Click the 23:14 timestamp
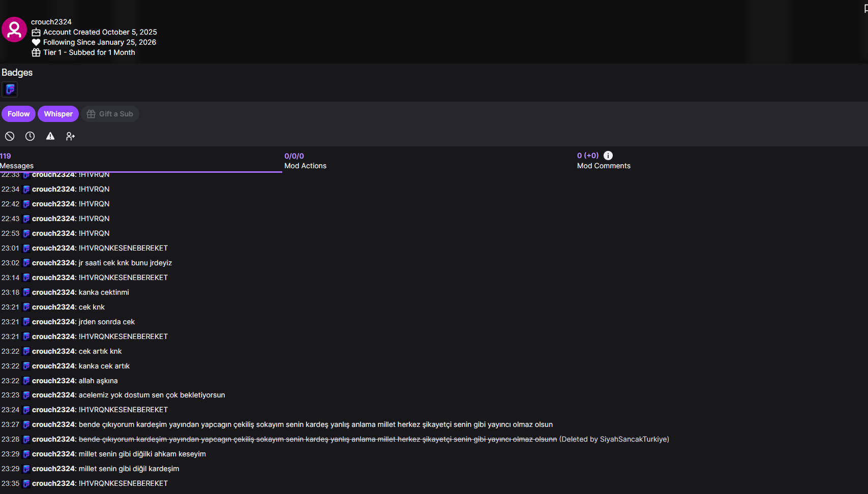 pos(10,277)
